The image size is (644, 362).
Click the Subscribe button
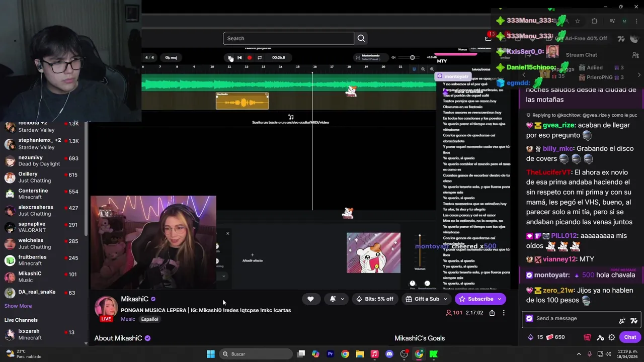point(480,299)
